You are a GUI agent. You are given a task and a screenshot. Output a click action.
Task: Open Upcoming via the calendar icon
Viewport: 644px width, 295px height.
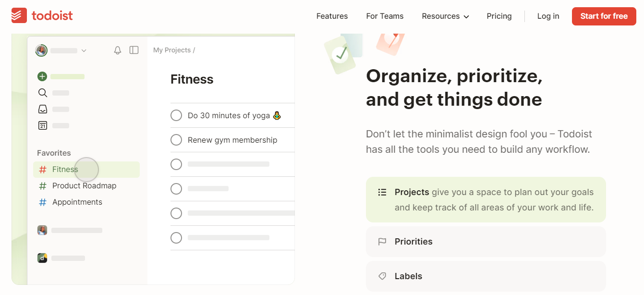[42, 125]
